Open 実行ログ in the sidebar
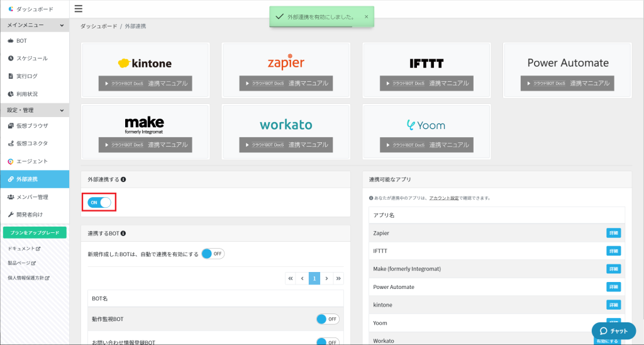Screen dimensions: 644x345 35,76
